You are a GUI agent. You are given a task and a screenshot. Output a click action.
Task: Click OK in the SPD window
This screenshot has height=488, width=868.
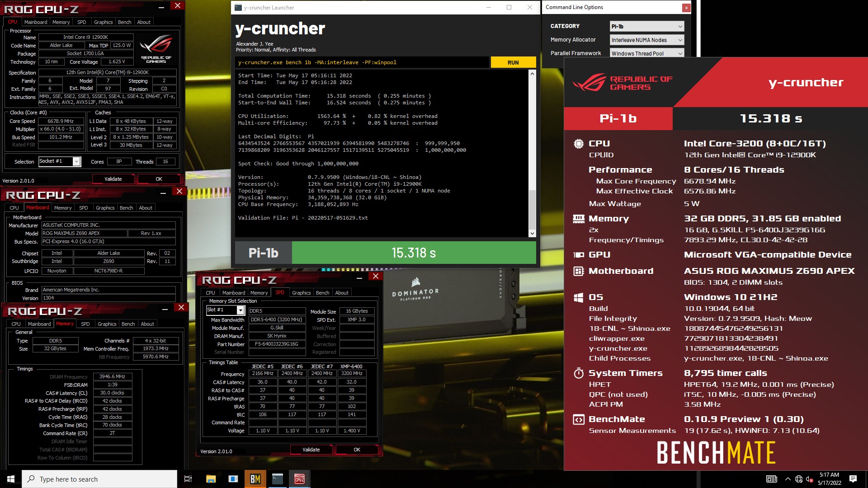click(x=357, y=450)
